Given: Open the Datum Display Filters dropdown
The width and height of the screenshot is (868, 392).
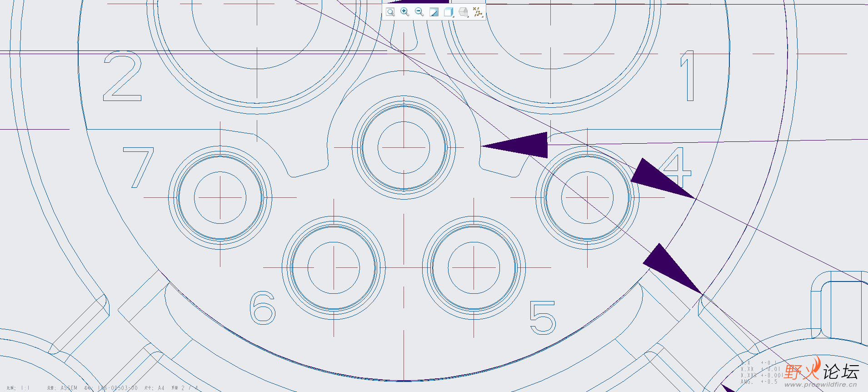Looking at the screenshot, I should click(478, 12).
